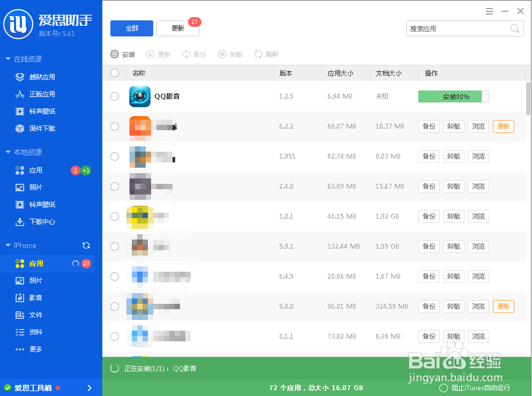Open 固件下载 section
532x396 pixels.
(35, 129)
